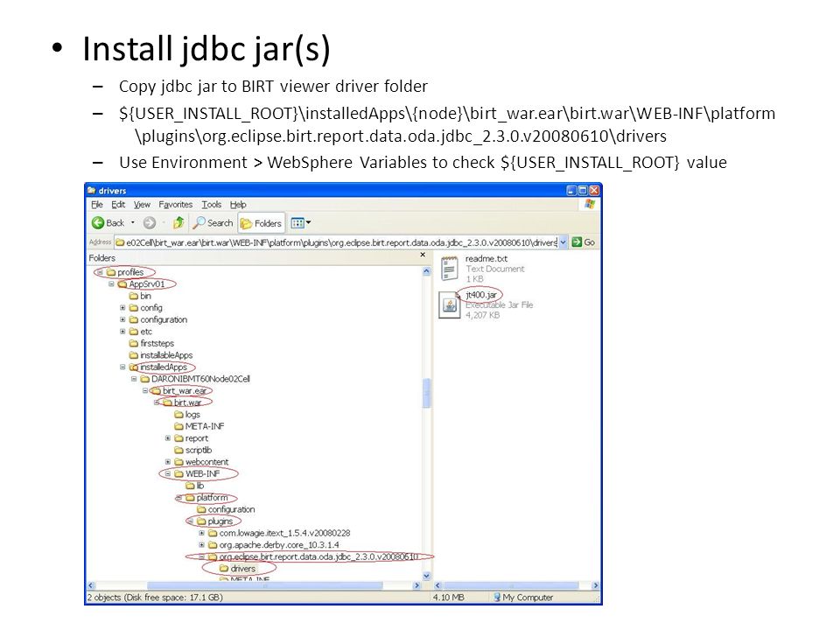Select the birt.war folder
This screenshot has width=840, height=630.
pyautogui.click(x=182, y=402)
